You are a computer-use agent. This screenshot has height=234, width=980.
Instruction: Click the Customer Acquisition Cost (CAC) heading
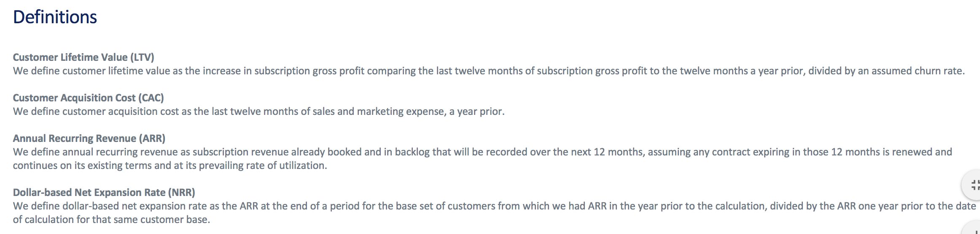pyautogui.click(x=89, y=98)
